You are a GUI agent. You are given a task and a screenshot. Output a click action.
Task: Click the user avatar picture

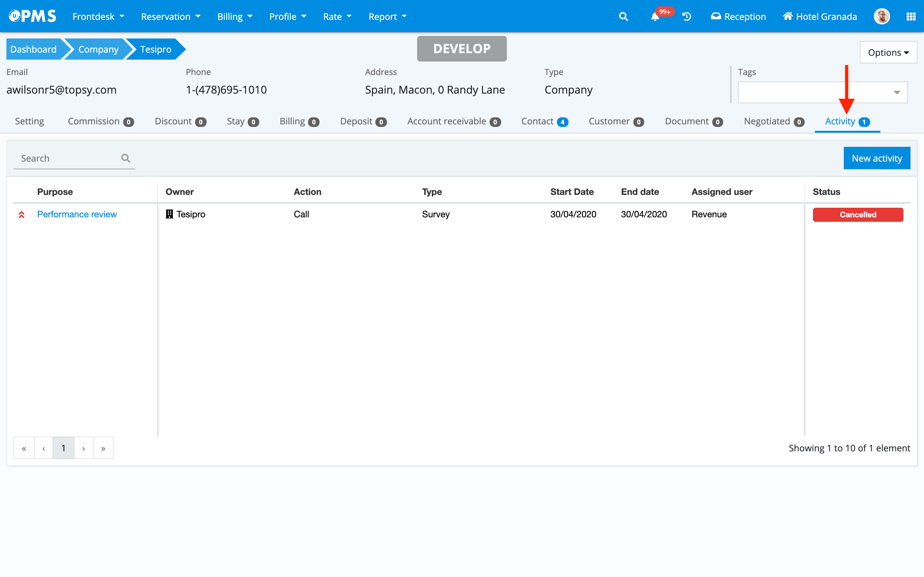click(882, 16)
